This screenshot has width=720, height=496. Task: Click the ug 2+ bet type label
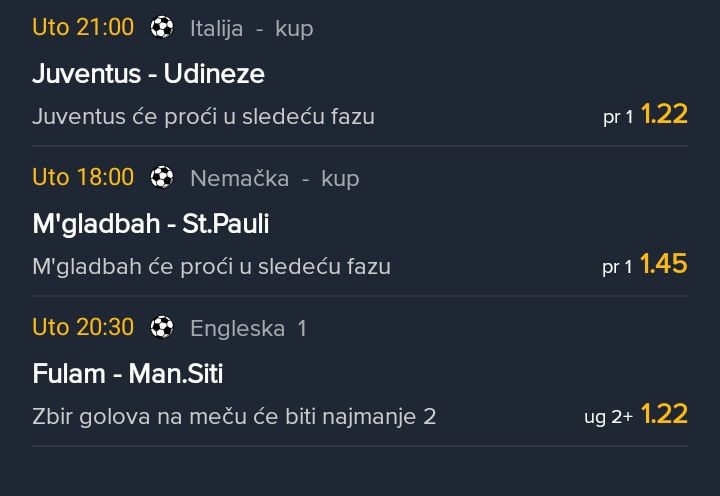pos(609,416)
